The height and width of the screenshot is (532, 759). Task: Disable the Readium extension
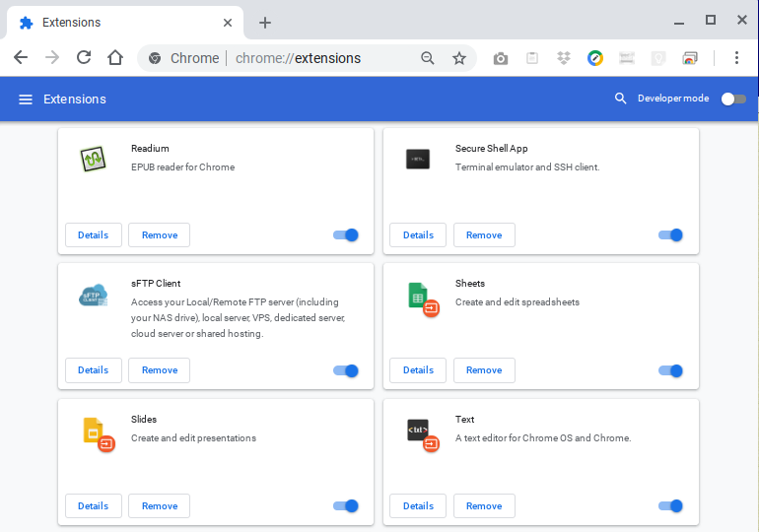(x=346, y=235)
